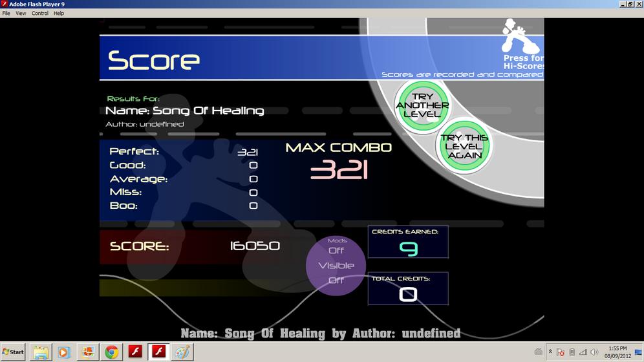The height and width of the screenshot is (362, 644).
Task: Open the File menu
Action: (6, 13)
